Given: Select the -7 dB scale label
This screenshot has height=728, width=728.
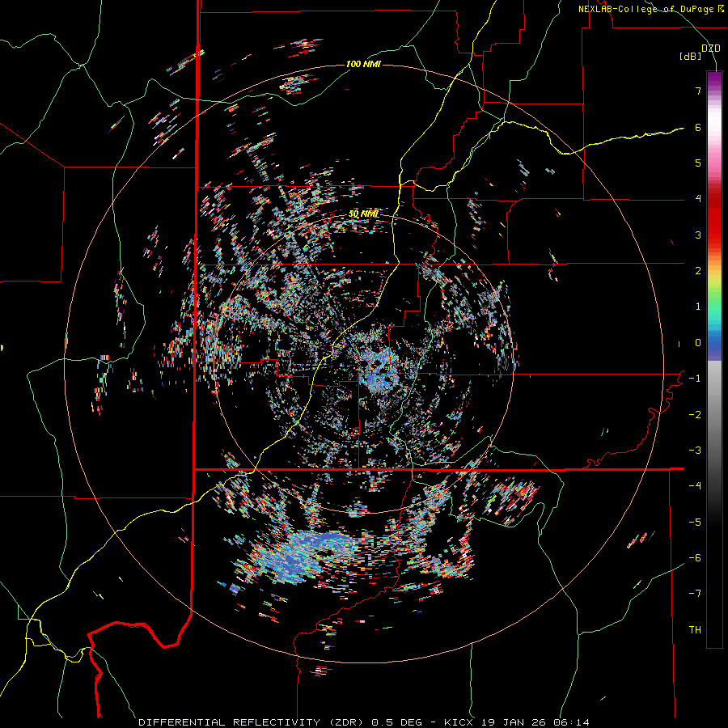Looking at the screenshot, I should (x=695, y=594).
